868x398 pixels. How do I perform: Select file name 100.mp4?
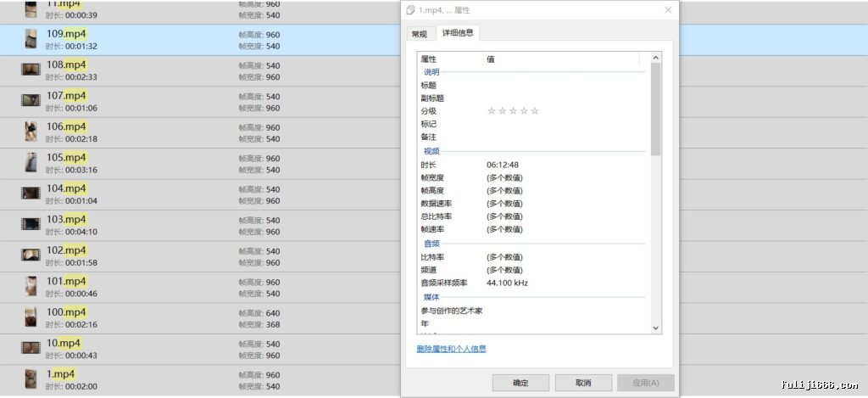pos(66,312)
